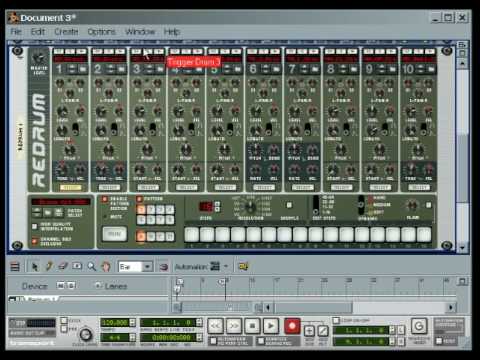480x360 pixels.
Task: Open the Automation dropdown arrow
Action: click(226, 266)
